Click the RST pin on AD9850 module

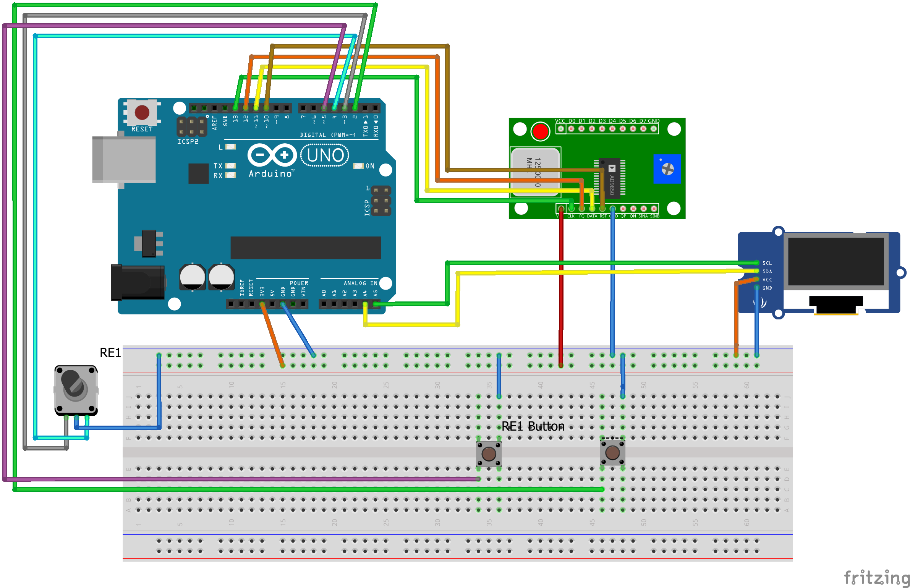pos(602,209)
